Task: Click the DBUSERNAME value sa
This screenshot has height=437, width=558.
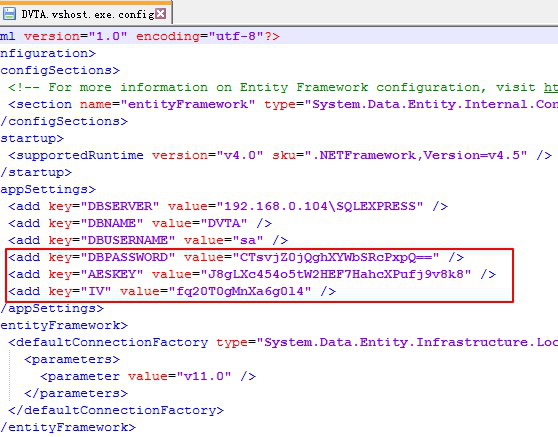Action: (x=247, y=240)
